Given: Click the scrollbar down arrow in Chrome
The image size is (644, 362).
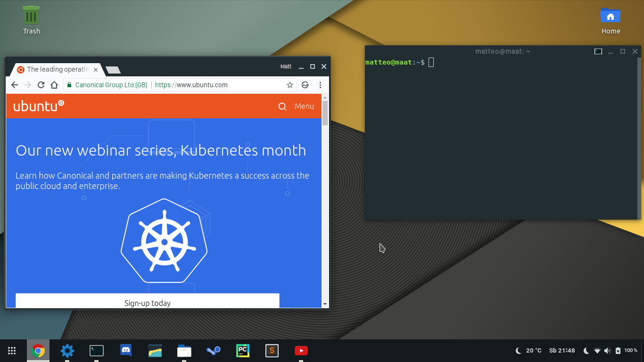Looking at the screenshot, I should click(325, 304).
